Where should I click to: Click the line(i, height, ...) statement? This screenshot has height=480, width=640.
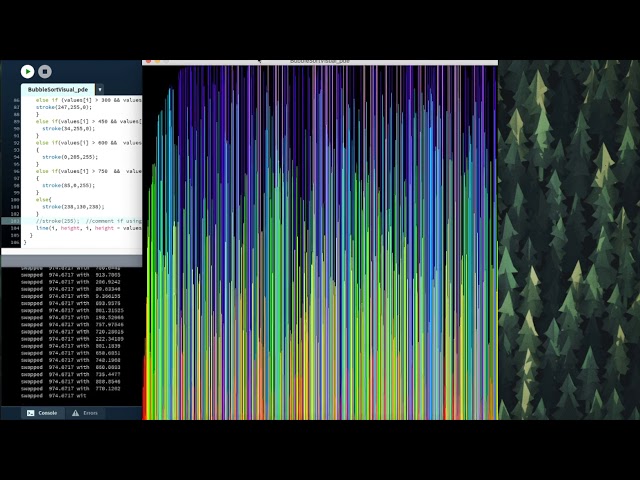tap(89, 228)
